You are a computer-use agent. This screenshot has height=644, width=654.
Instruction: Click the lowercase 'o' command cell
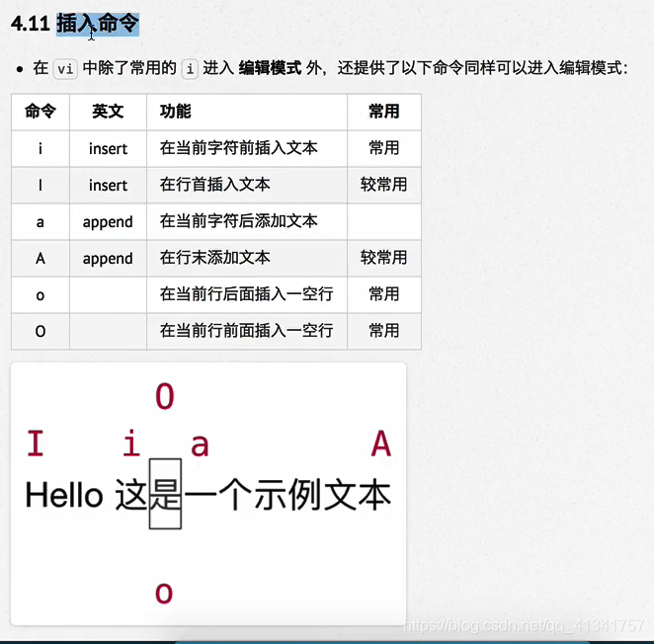pyautogui.click(x=41, y=295)
